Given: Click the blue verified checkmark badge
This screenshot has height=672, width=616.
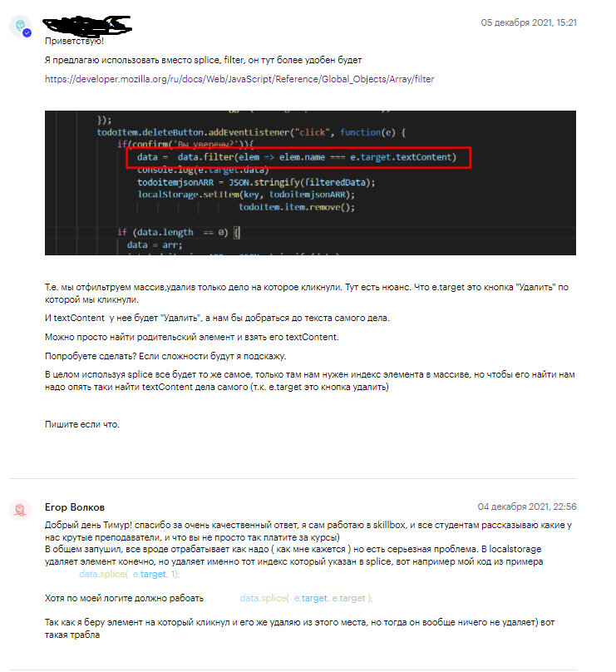Looking at the screenshot, I should pyautogui.click(x=27, y=33).
